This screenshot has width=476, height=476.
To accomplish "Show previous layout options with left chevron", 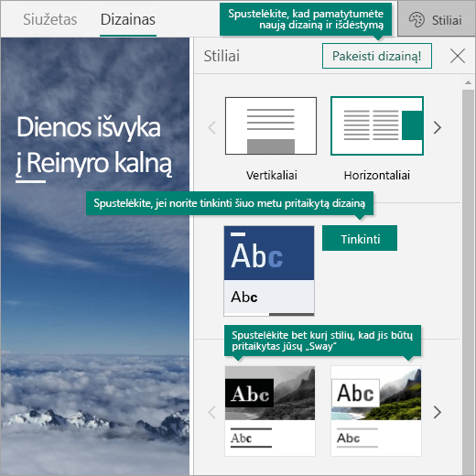I will click(x=211, y=127).
